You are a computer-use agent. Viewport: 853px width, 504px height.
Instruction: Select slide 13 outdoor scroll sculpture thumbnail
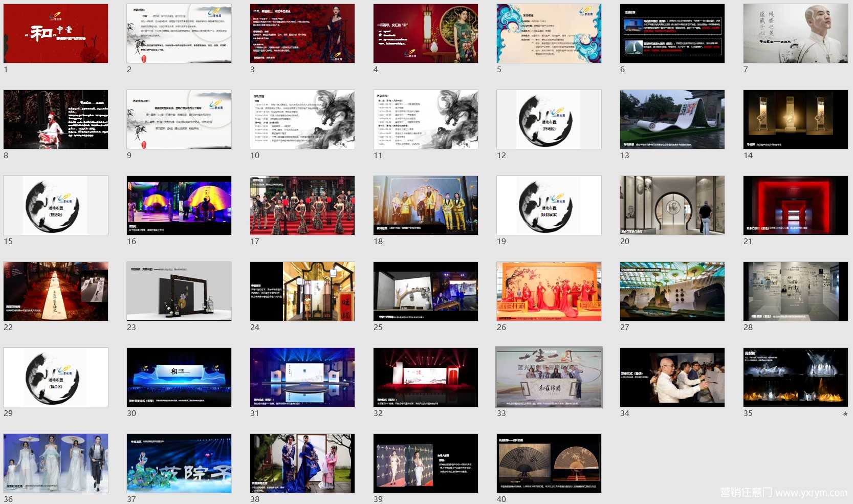(672, 120)
